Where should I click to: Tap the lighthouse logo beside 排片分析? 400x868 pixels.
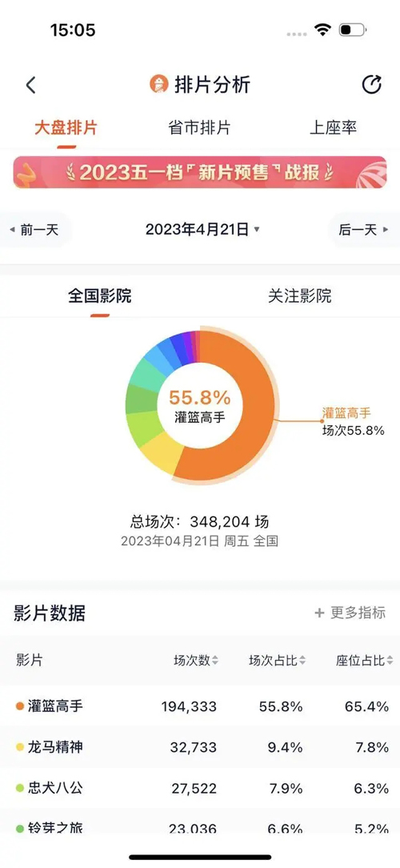(x=158, y=85)
